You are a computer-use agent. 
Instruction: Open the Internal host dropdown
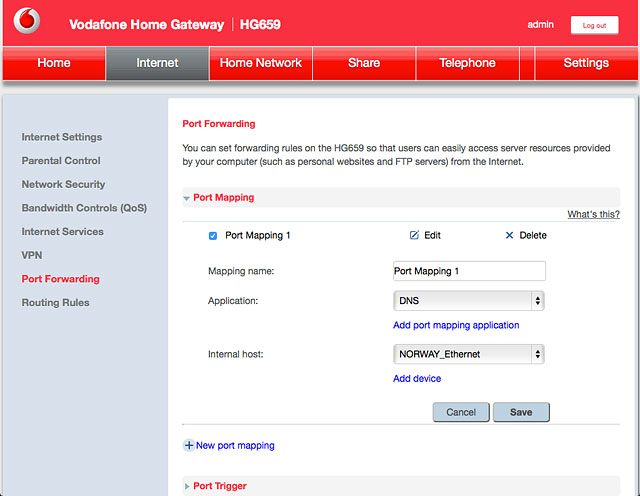coord(469,354)
